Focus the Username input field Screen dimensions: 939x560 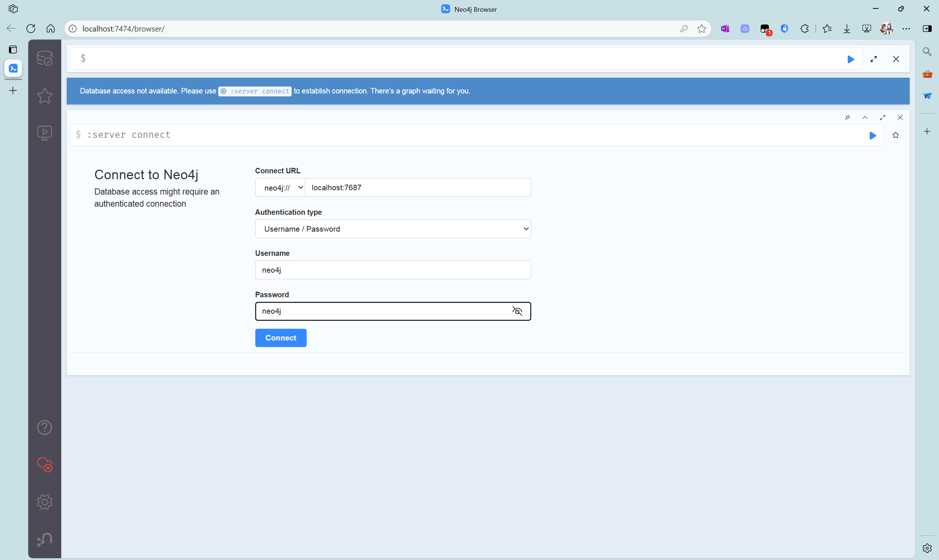point(393,270)
